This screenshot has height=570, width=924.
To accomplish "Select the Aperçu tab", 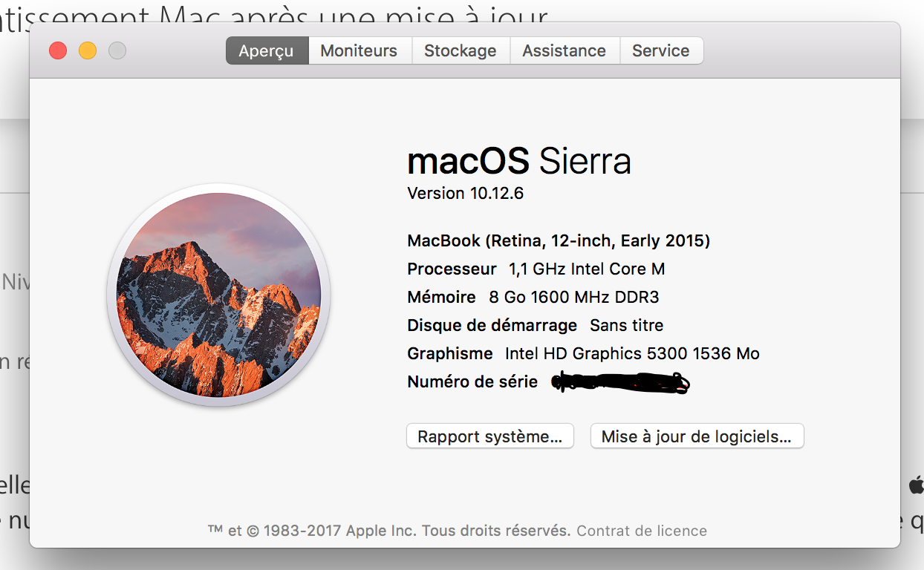I will point(267,50).
